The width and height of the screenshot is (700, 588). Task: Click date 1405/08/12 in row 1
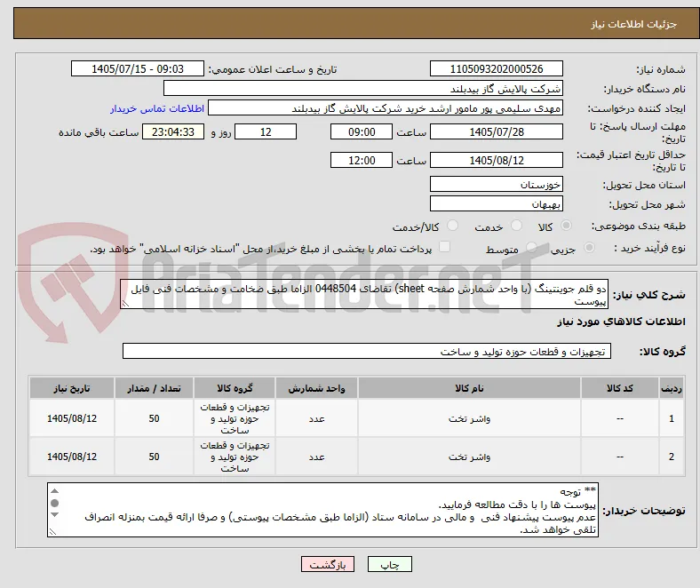click(x=72, y=418)
